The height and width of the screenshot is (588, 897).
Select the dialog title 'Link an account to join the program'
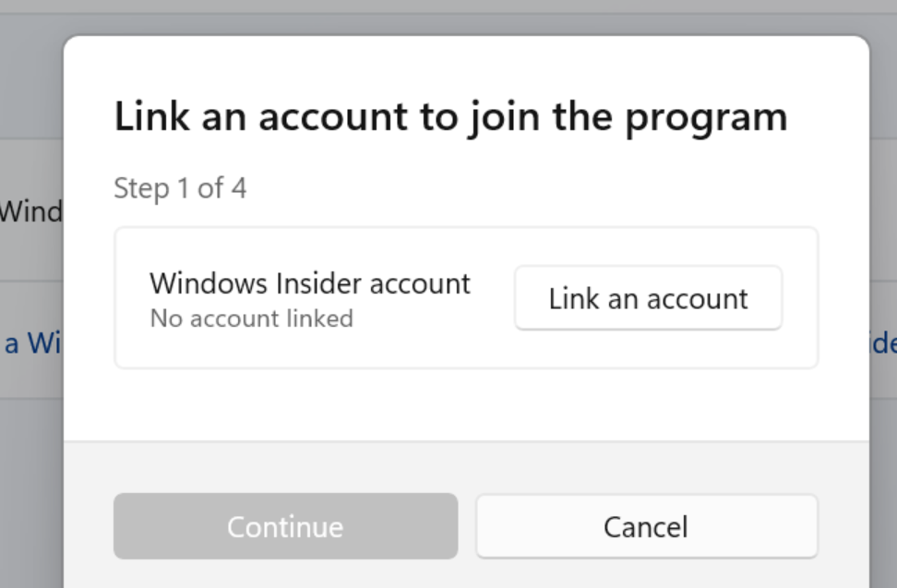(450, 118)
